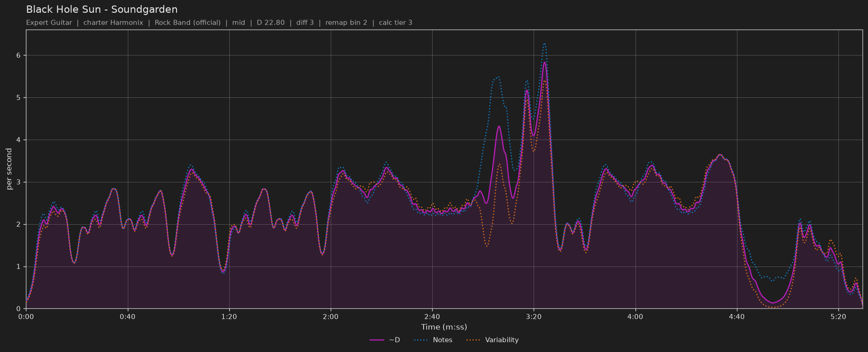Click the y-axis tick label 2
Screen dimensions: 868x352
pyautogui.click(x=19, y=225)
